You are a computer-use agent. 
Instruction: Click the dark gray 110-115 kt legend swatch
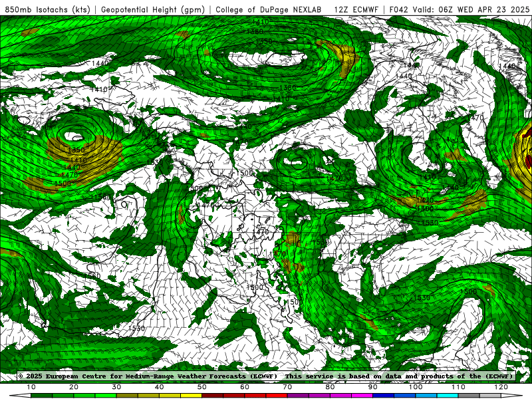469,396
